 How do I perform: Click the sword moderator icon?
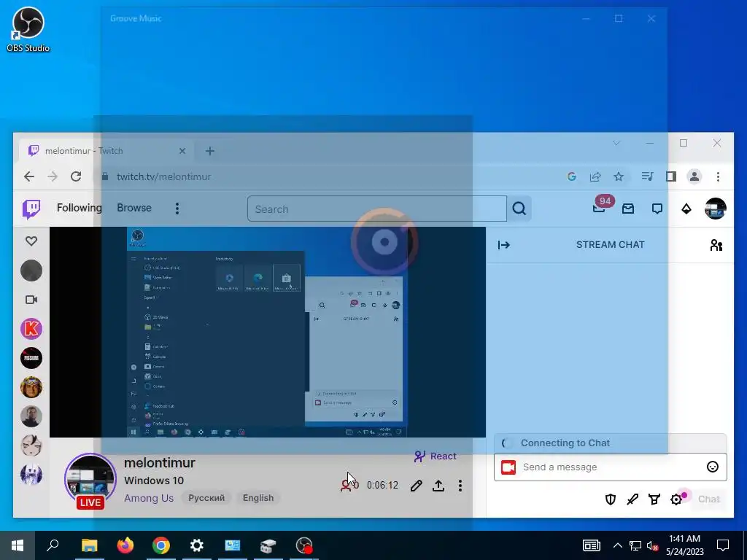pos(632,499)
